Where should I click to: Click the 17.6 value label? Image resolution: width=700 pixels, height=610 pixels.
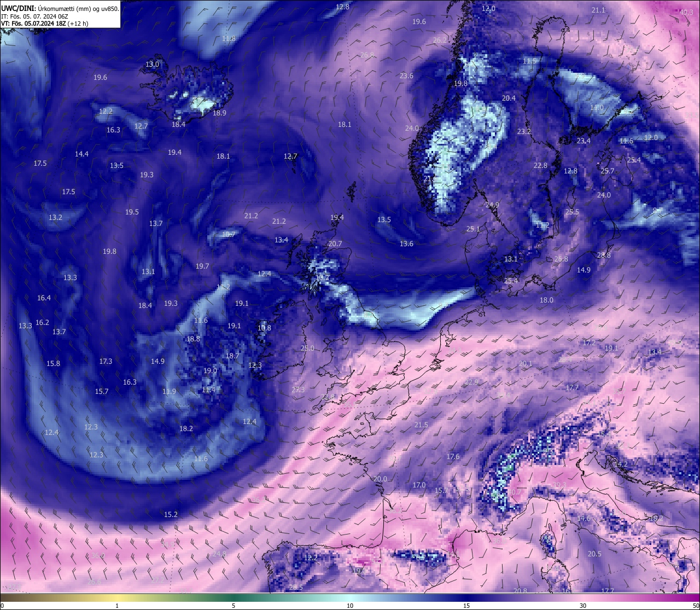(x=453, y=457)
